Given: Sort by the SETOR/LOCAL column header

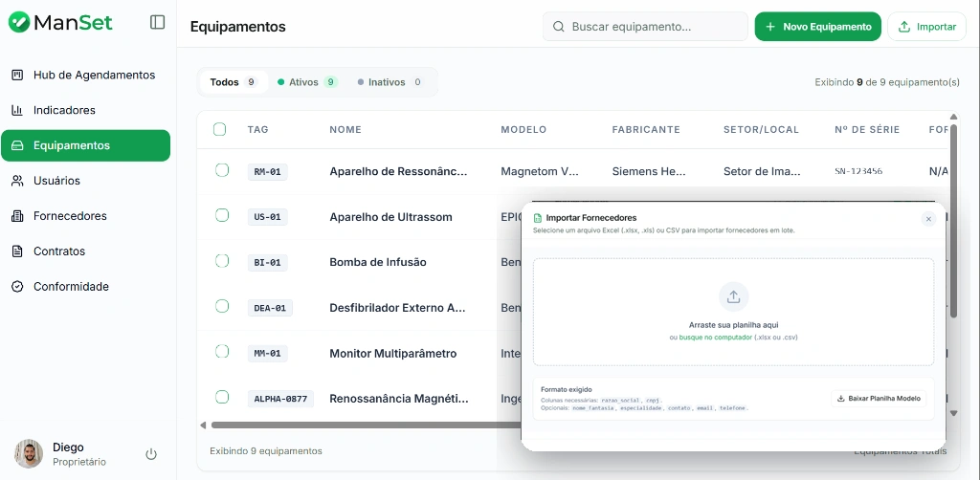Looking at the screenshot, I should (x=761, y=130).
